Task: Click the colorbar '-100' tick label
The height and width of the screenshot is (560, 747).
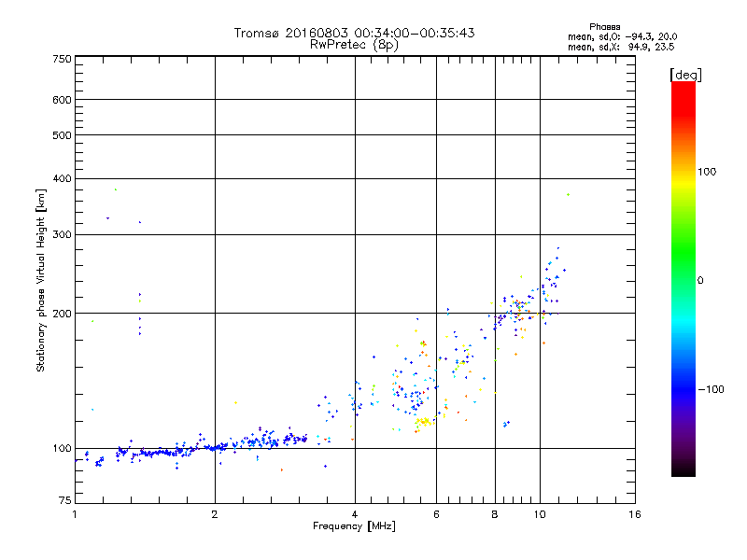Action: (x=711, y=389)
